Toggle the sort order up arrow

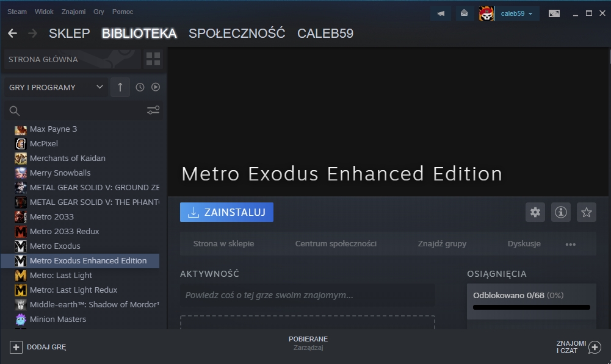(120, 87)
